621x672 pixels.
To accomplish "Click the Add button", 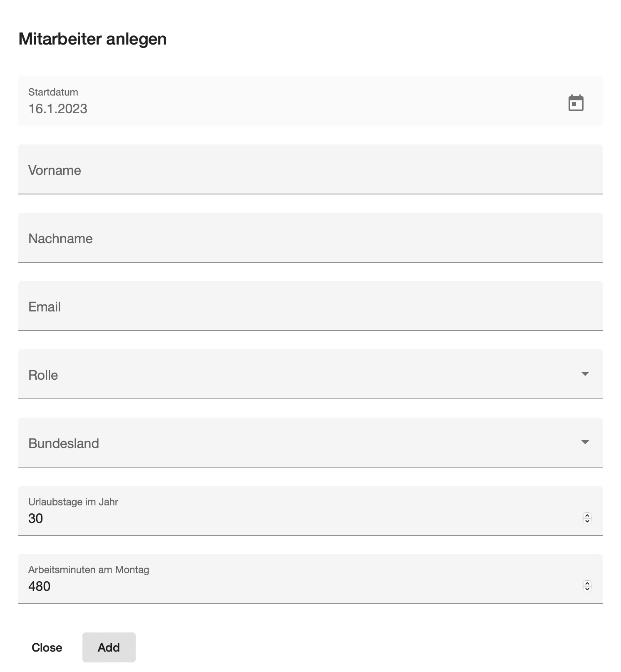I will (109, 647).
